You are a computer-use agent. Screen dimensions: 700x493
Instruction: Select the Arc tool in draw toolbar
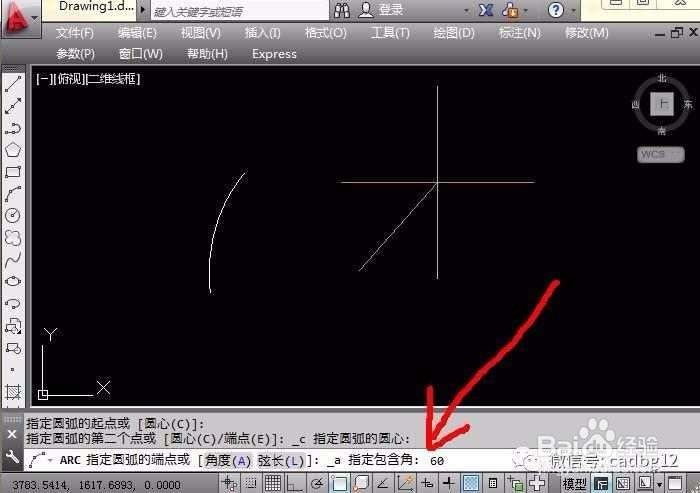pos(13,194)
